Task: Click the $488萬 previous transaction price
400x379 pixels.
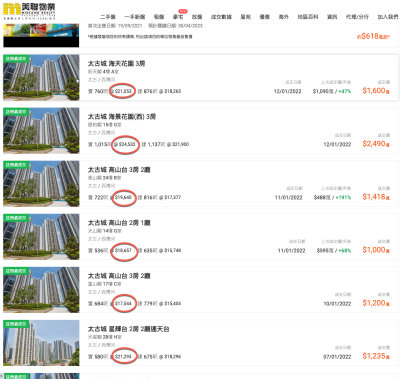Action: (x=322, y=198)
